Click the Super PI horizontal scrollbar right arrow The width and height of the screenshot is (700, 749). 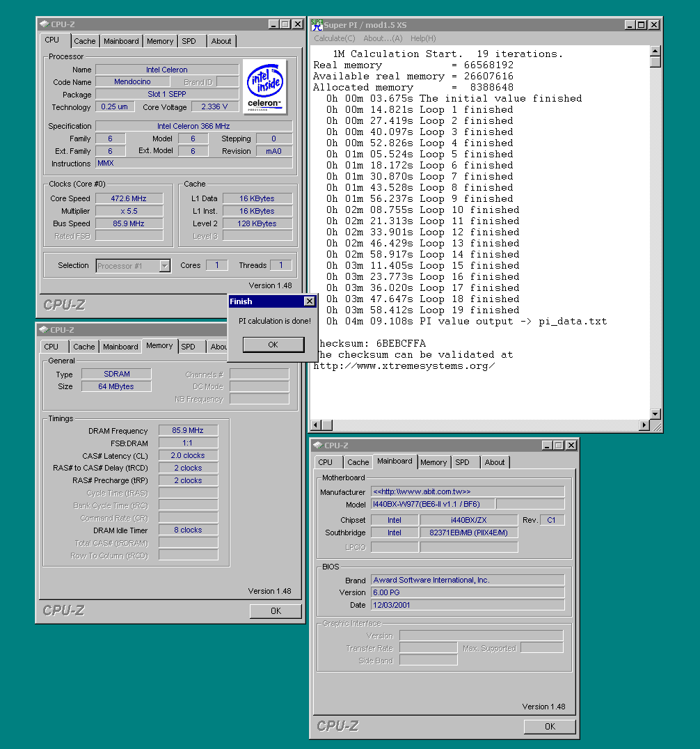(644, 425)
